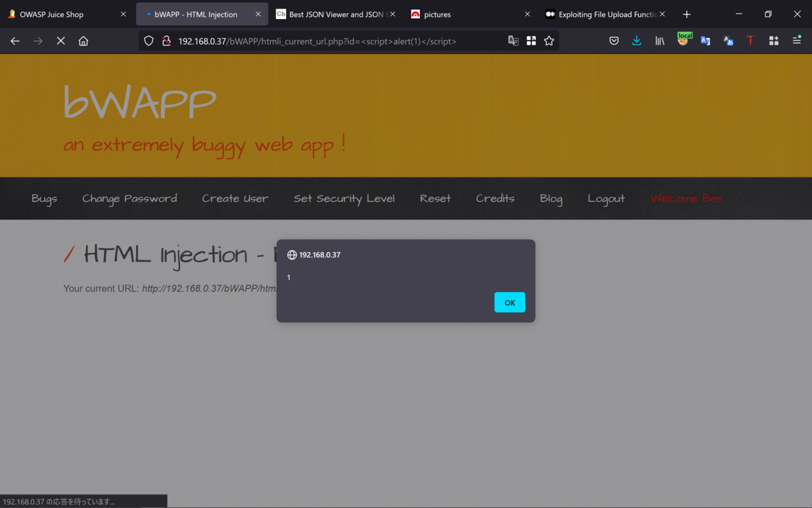Open Set Security Level link
The height and width of the screenshot is (508, 812).
(x=344, y=198)
